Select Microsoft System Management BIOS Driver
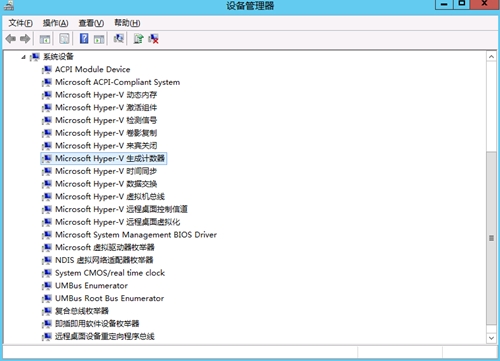The height and width of the screenshot is (361, 500). pos(136,235)
